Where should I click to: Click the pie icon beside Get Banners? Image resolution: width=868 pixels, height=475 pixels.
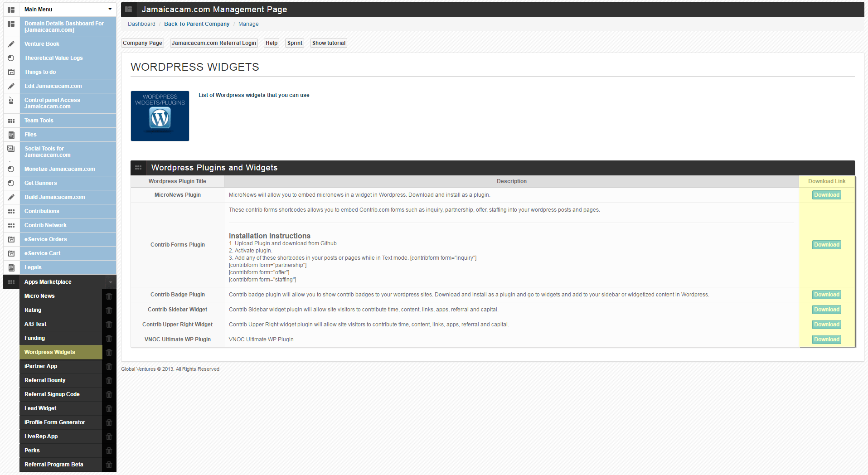coord(11,183)
